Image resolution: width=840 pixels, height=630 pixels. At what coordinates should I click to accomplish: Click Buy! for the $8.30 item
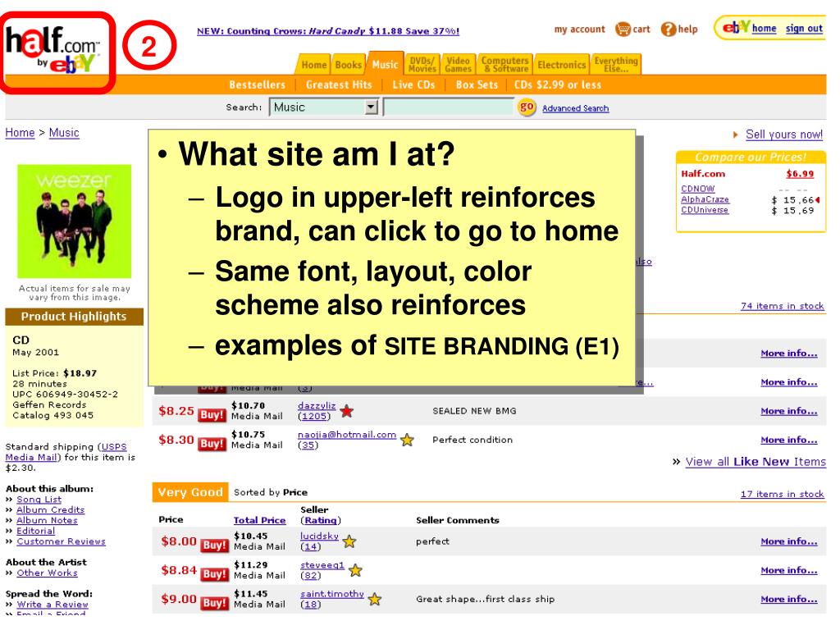click(212, 444)
